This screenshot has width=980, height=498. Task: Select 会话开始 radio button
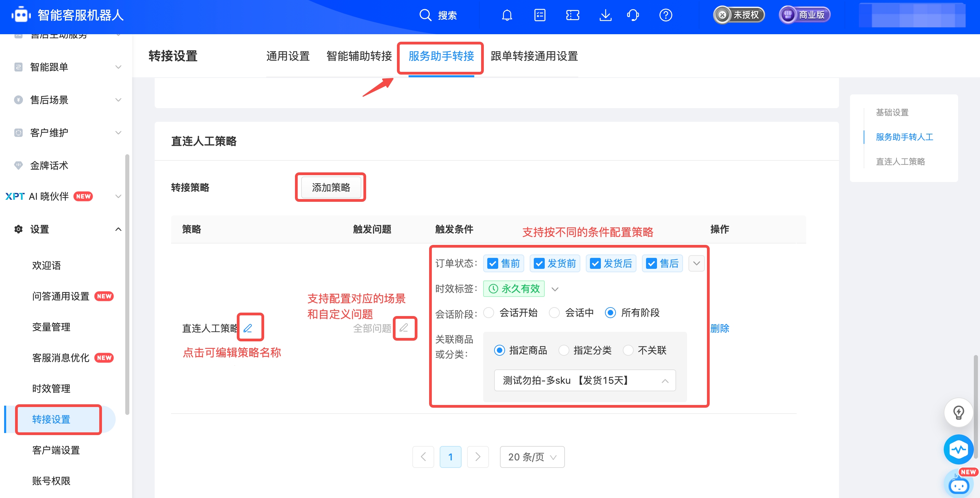point(489,313)
